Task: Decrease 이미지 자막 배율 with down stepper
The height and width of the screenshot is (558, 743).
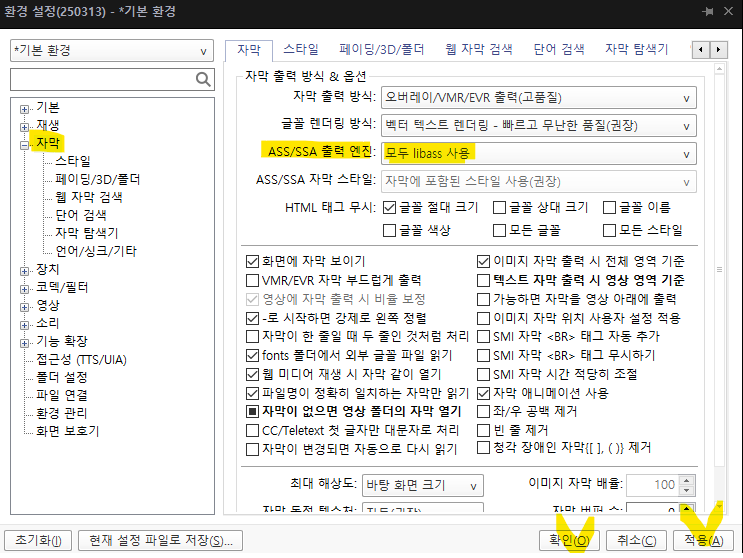Action: point(687,490)
